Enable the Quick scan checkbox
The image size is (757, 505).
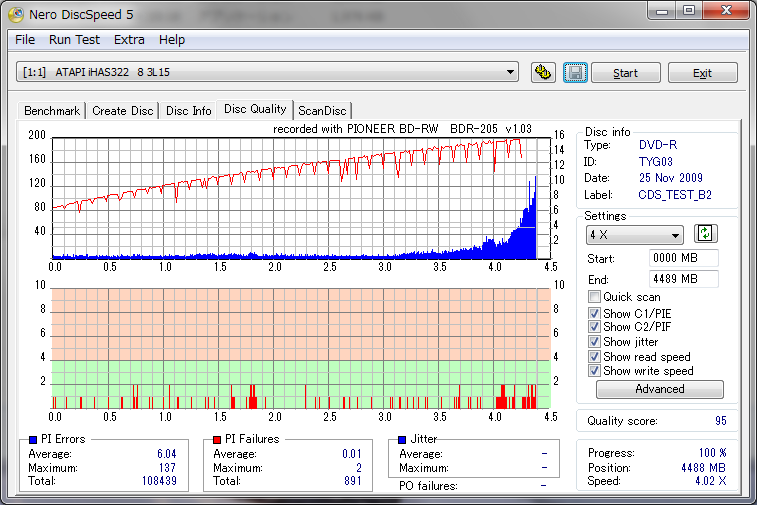pyautogui.click(x=594, y=296)
